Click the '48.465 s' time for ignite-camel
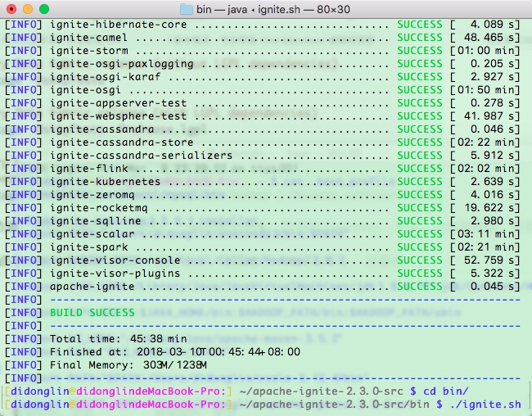The image size is (532, 416). tap(489, 38)
